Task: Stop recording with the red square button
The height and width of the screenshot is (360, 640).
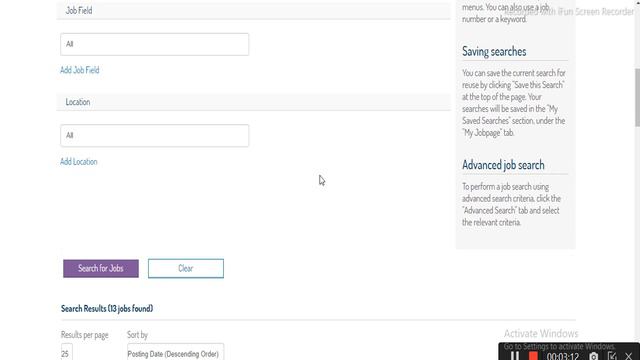Action: 533,356
